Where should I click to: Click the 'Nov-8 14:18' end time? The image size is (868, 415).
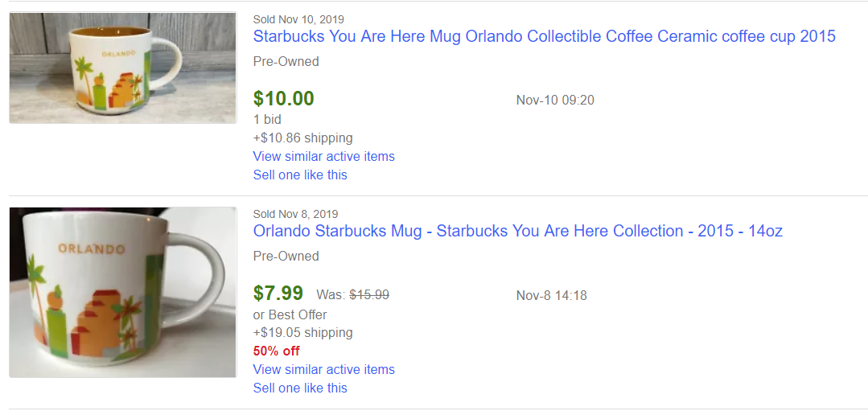tap(551, 295)
